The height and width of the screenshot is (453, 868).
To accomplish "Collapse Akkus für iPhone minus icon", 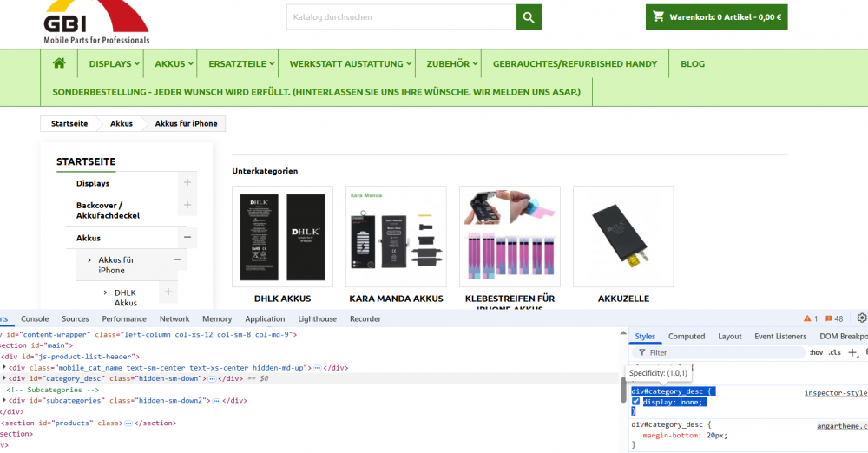I will tap(178, 259).
